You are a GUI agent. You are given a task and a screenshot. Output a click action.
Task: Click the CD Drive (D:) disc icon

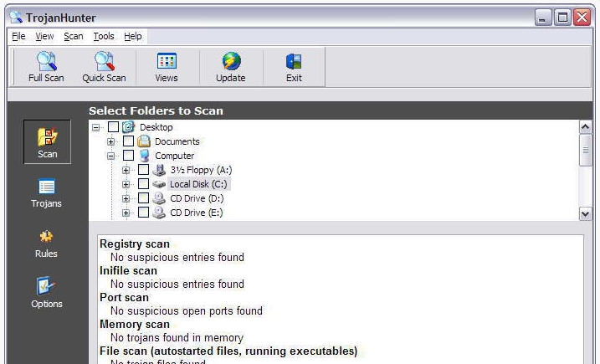click(159, 198)
